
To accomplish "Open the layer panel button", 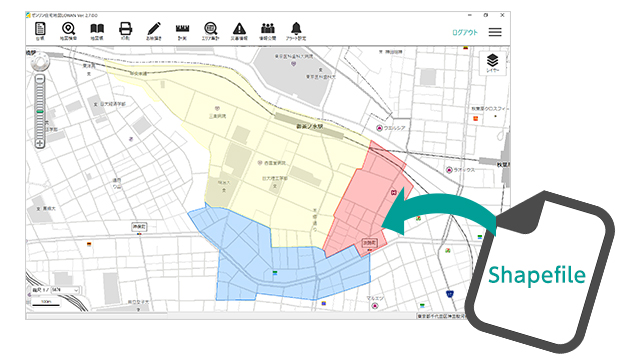I will click(493, 63).
